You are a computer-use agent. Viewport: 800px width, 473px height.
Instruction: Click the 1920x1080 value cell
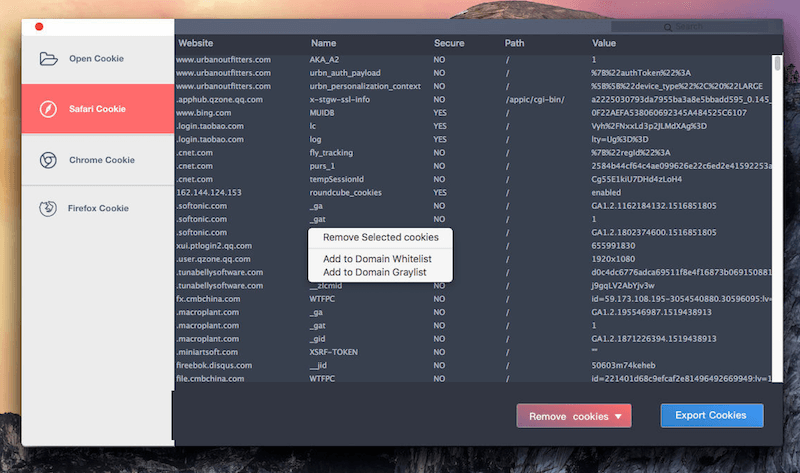coord(613,259)
